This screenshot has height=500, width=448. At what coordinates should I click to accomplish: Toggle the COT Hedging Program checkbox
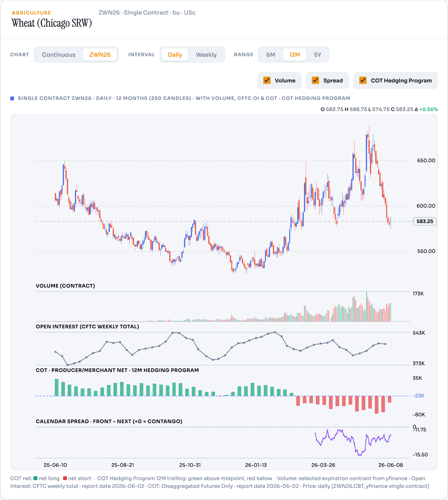pos(363,81)
